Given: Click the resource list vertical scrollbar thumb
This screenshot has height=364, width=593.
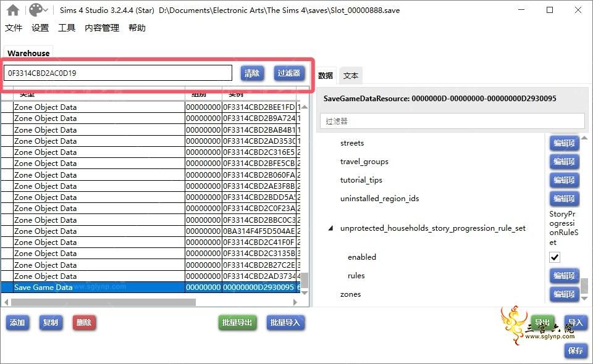Looking at the screenshot, I should tap(305, 281).
